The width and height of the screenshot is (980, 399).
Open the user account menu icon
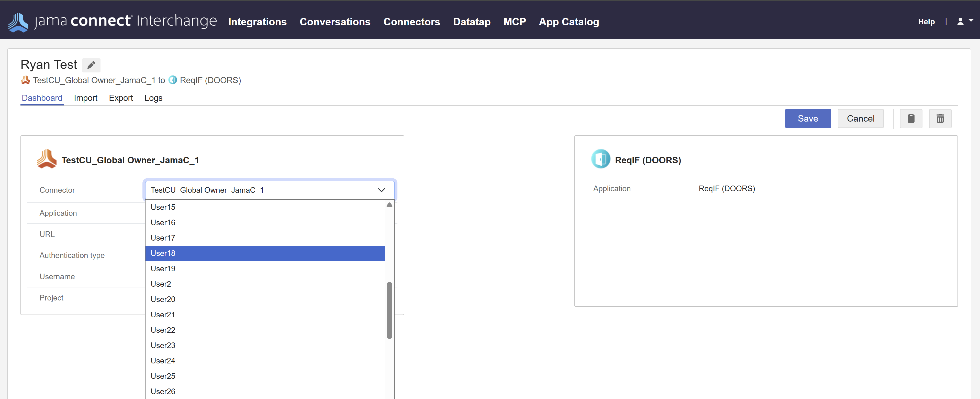coord(965,21)
